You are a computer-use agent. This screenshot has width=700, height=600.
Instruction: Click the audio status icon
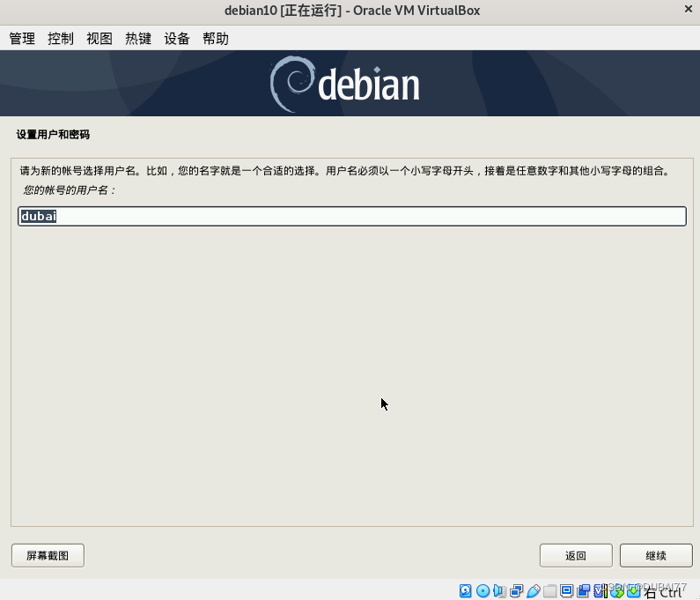(x=499, y=590)
